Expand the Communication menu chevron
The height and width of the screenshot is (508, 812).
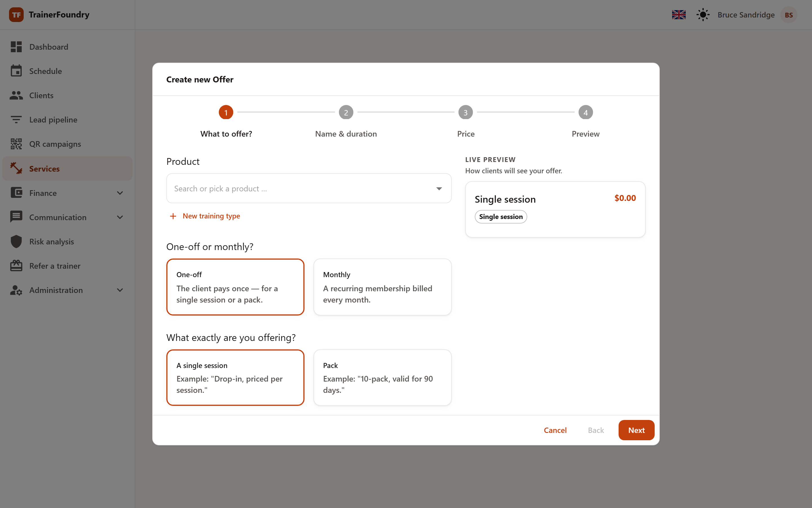(120, 217)
